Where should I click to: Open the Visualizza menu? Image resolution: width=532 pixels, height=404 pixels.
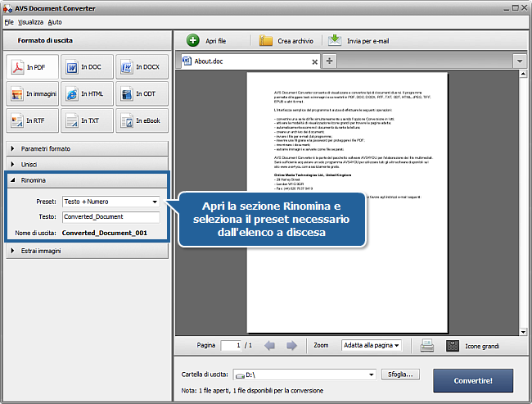coord(30,22)
